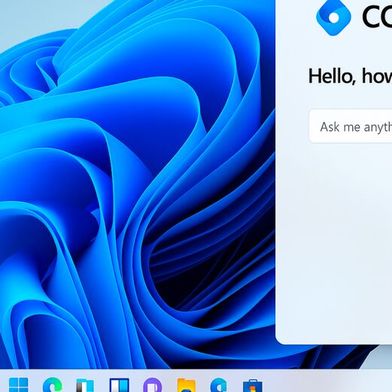Open the Microsoft Store taskbar icon
This screenshot has width=392, height=392.
(x=253, y=386)
